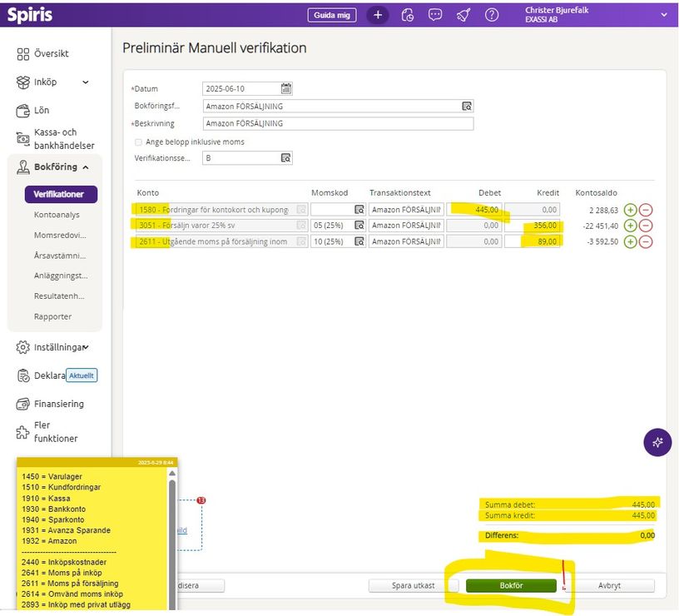Open account lookup on 2611 Konto field
Image resolution: width=679 pixels, height=616 pixels.
tap(301, 241)
